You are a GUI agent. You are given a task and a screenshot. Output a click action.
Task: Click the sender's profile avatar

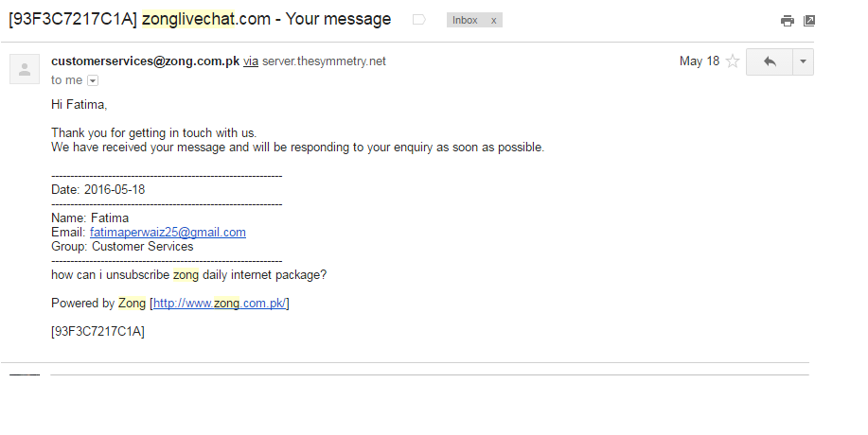[25, 69]
